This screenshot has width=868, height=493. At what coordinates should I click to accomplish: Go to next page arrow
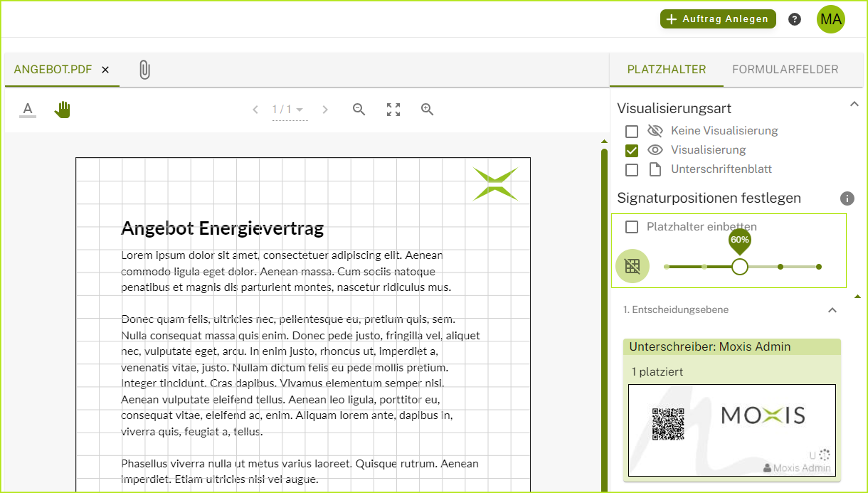[x=325, y=109]
